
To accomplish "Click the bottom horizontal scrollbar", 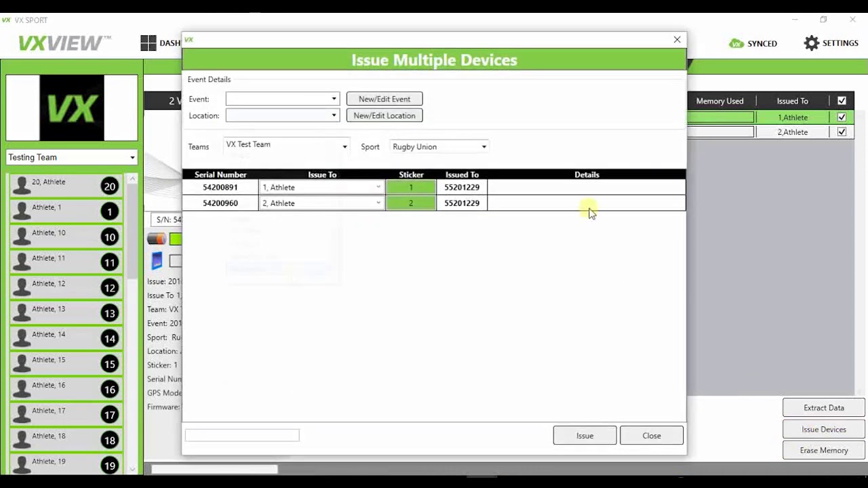I will [x=214, y=469].
